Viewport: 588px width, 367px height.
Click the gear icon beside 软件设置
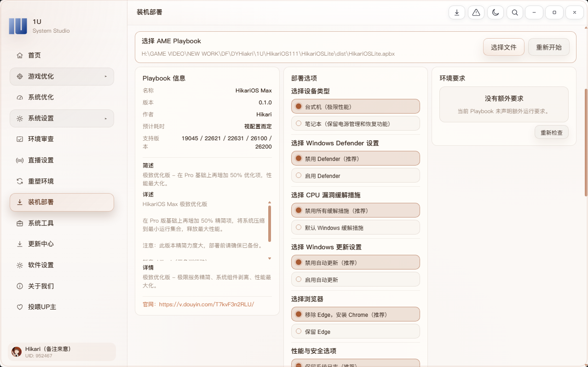[20, 265]
